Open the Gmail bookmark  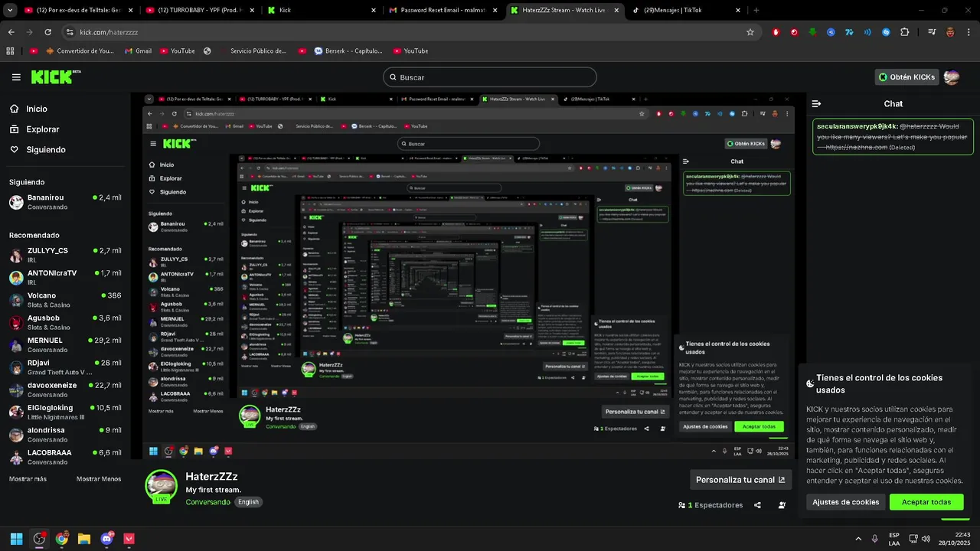tap(137, 51)
